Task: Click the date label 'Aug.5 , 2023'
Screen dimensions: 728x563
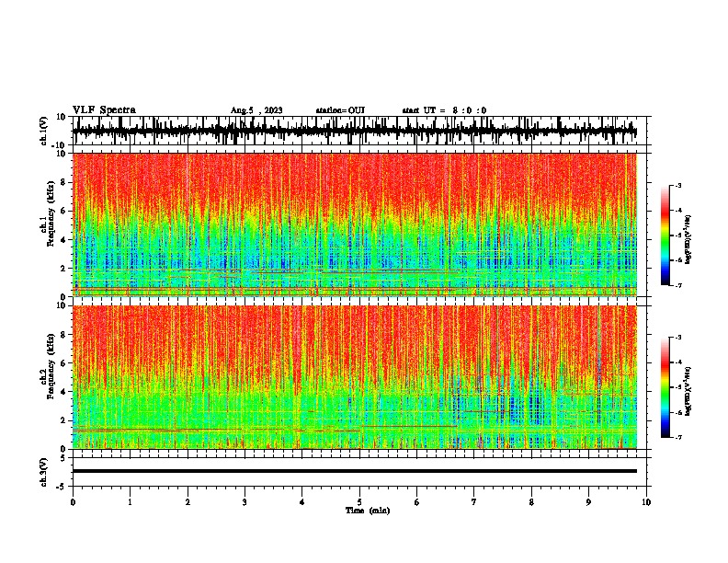Action: tap(256, 110)
